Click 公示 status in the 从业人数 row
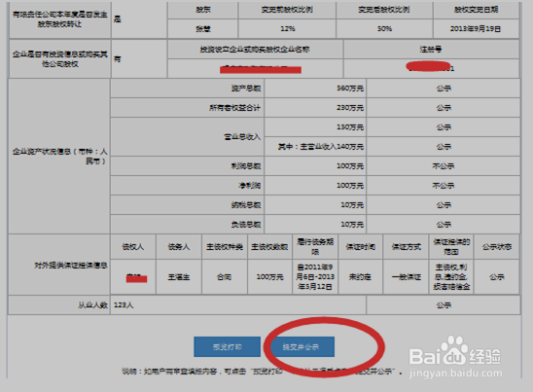This screenshot has height=392, width=533. tap(444, 305)
